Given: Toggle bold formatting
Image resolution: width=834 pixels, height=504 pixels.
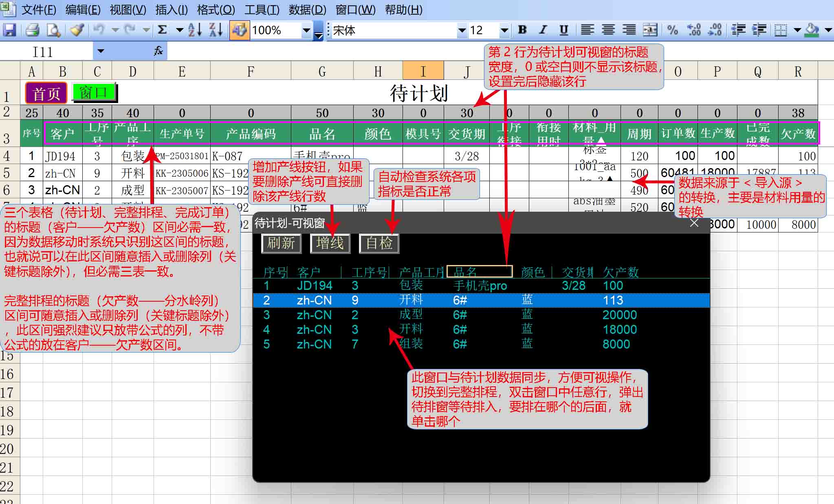Looking at the screenshot, I should coord(522,30).
